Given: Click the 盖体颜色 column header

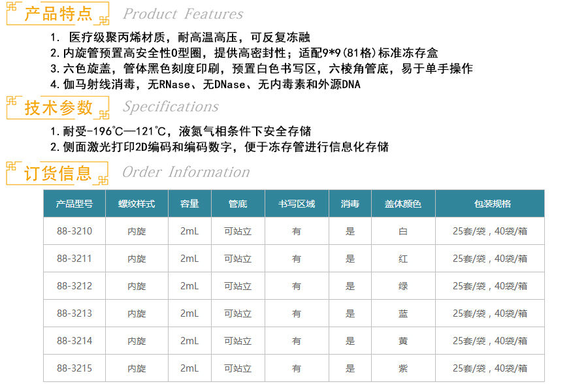Looking at the screenshot, I should [403, 204].
